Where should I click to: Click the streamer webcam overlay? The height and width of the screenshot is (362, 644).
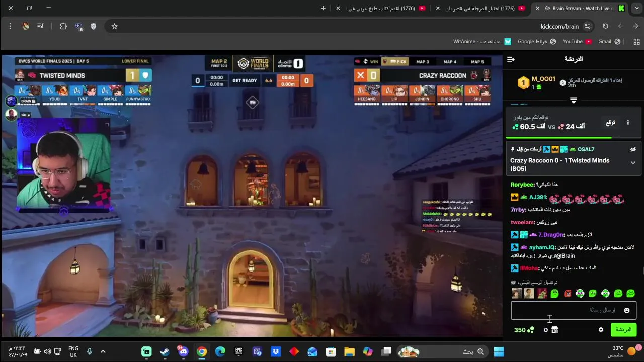64,163
